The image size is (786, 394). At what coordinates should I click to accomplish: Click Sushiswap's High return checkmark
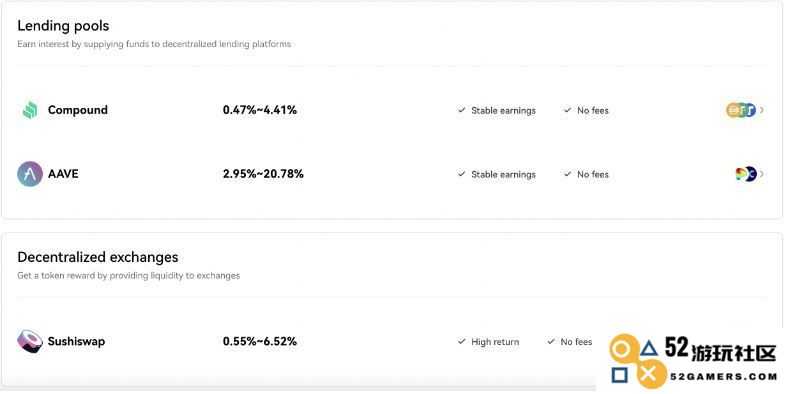click(x=462, y=341)
